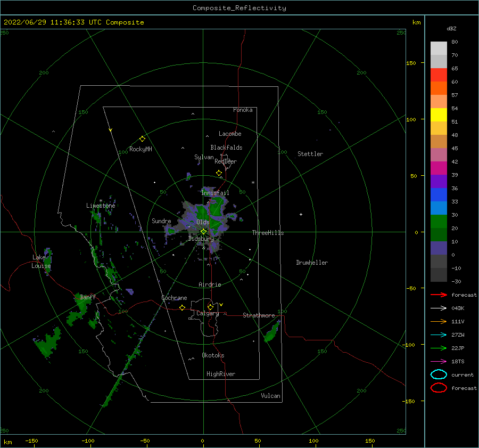
Task: Click the yellow diamond marker near RockyMH
Action: point(142,139)
